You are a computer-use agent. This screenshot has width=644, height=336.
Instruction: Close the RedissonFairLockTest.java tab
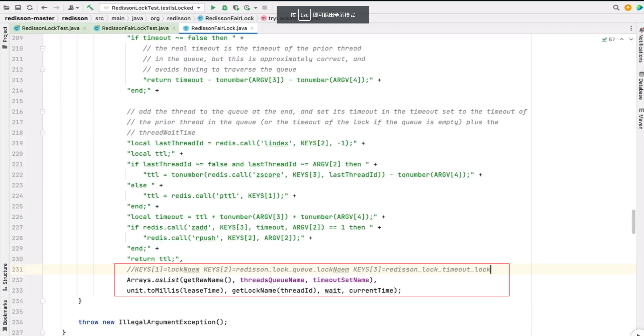(173, 28)
